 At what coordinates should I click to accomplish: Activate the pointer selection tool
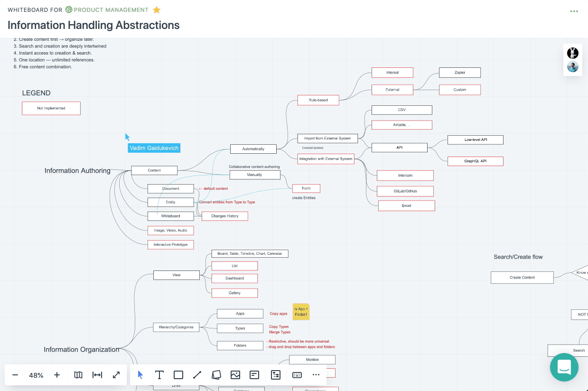tap(140, 375)
